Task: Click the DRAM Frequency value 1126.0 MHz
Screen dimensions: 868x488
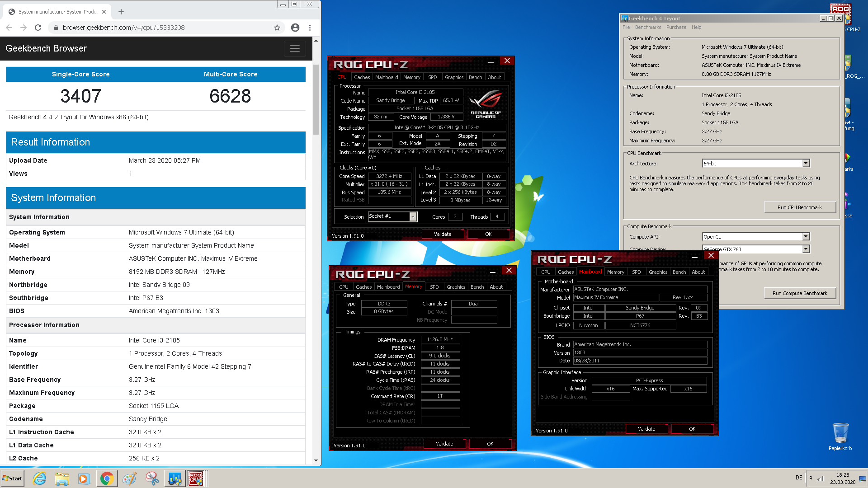Action: click(440, 339)
